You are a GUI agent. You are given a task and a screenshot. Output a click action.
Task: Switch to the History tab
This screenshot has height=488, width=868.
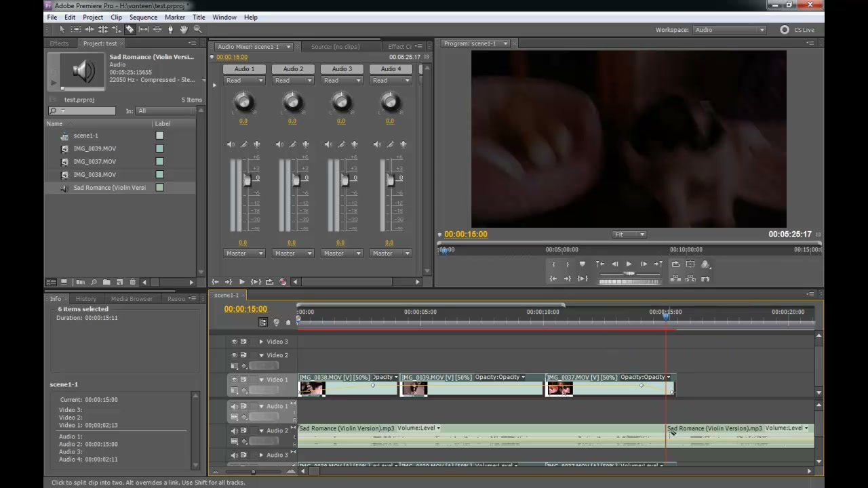point(85,299)
